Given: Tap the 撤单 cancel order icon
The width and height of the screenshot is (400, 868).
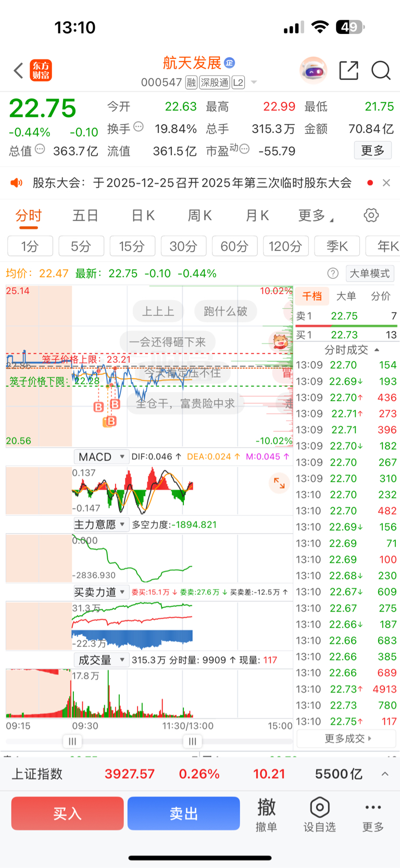Looking at the screenshot, I should [266, 814].
